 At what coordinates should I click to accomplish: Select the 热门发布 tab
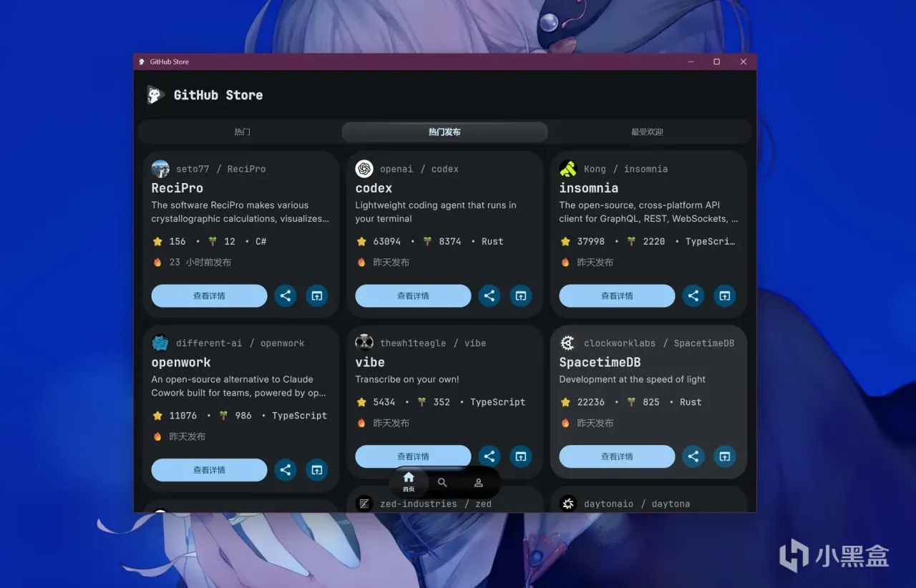pos(444,132)
